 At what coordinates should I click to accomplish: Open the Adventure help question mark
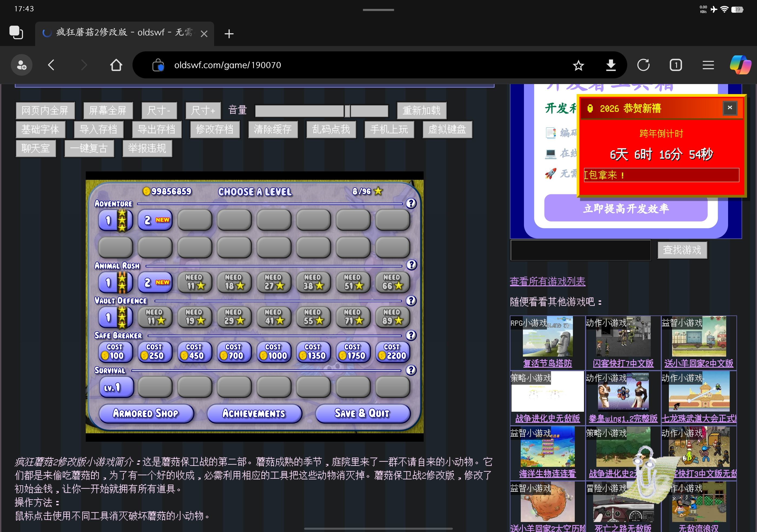[411, 203]
